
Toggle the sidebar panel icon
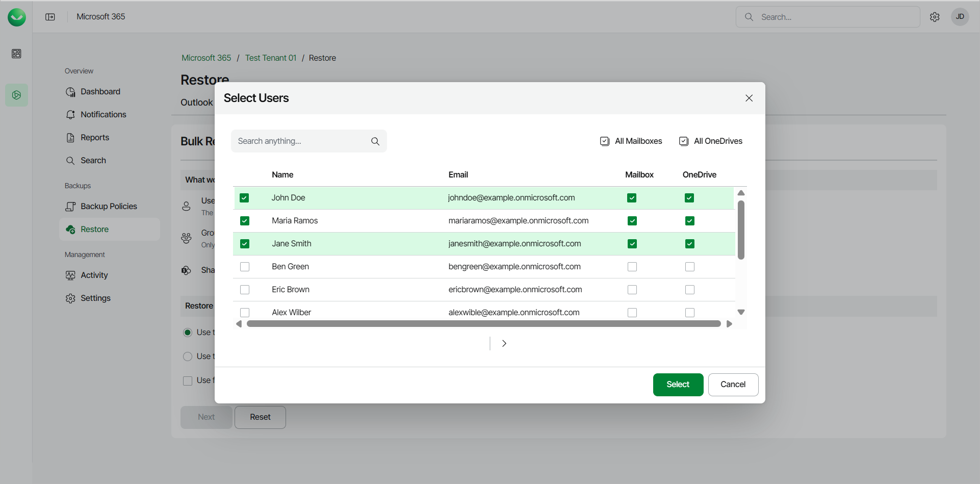[x=50, y=17]
